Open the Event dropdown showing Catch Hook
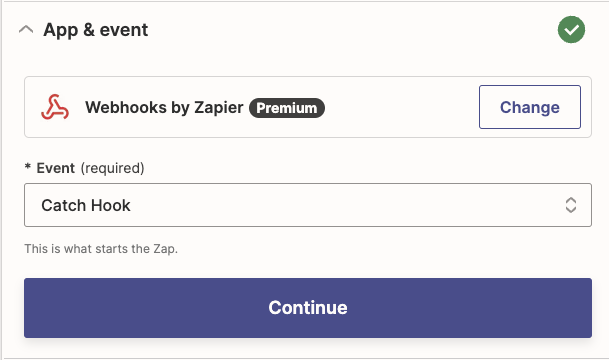This screenshot has width=609, height=360. pos(308,205)
